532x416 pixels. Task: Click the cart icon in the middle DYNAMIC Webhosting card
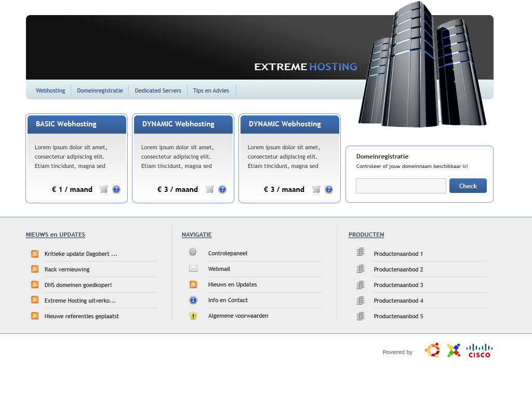(210, 189)
